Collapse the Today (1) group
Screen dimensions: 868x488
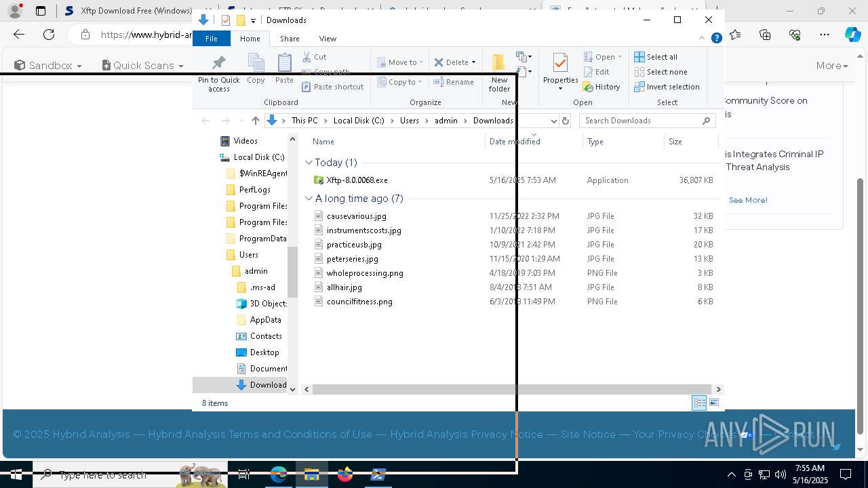(x=309, y=163)
